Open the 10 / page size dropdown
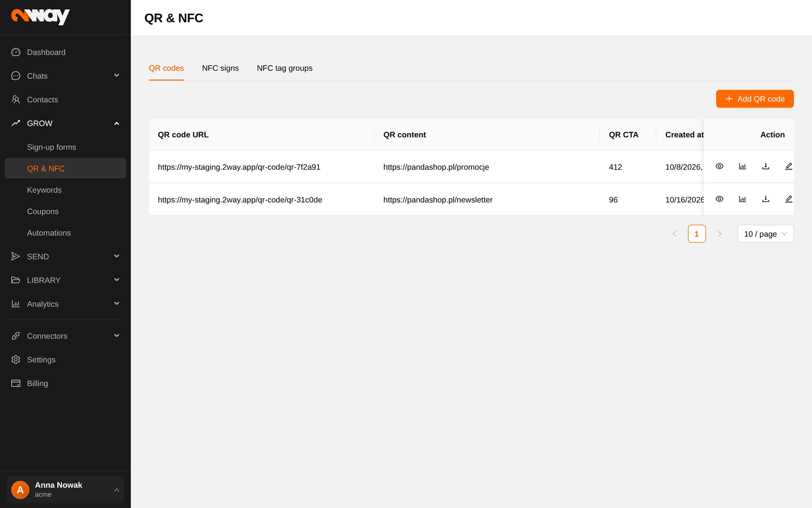The width and height of the screenshot is (812, 508). pos(765,234)
